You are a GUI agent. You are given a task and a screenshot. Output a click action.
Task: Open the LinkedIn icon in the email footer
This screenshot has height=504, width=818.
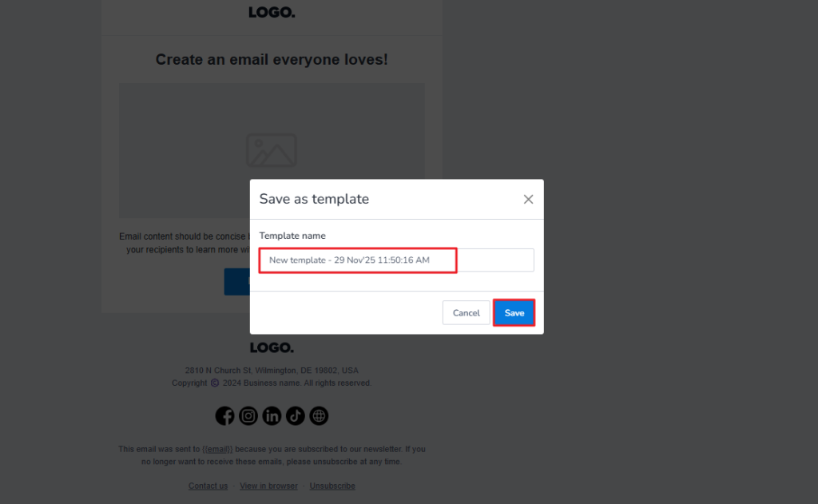272,415
